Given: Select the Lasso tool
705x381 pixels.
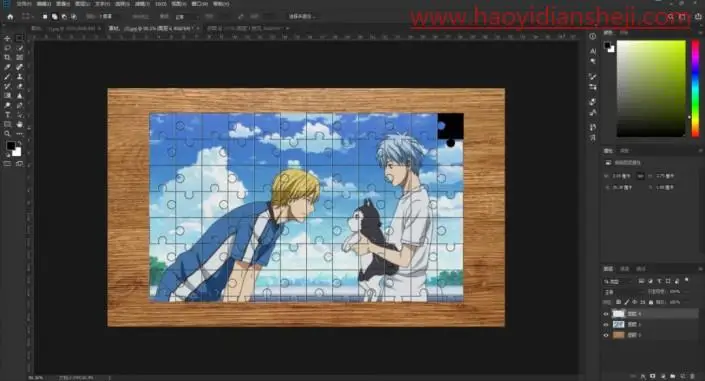Looking at the screenshot, I should point(7,48).
